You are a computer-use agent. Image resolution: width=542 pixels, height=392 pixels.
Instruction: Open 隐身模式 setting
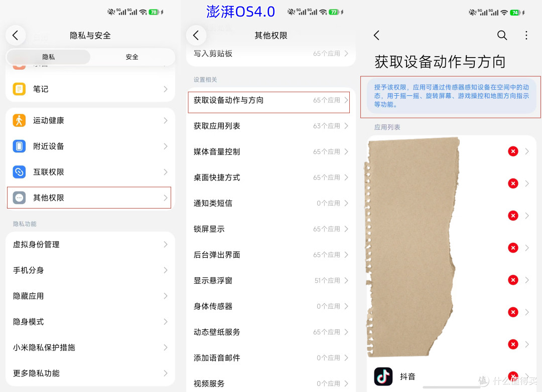click(90, 322)
